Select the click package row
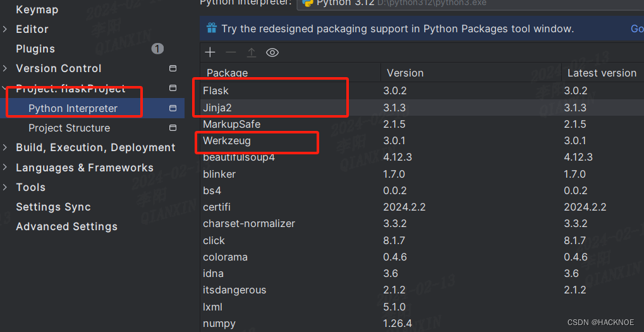This screenshot has height=332, width=644. (x=422, y=240)
